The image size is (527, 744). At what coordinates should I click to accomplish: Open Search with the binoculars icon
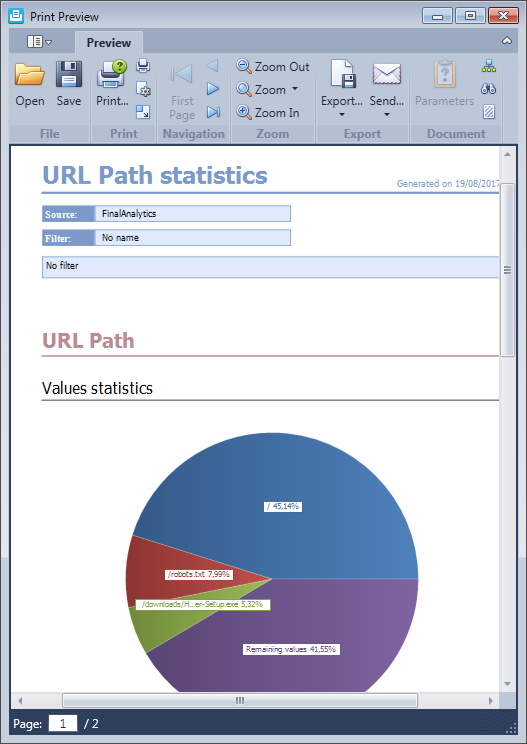pyautogui.click(x=489, y=89)
